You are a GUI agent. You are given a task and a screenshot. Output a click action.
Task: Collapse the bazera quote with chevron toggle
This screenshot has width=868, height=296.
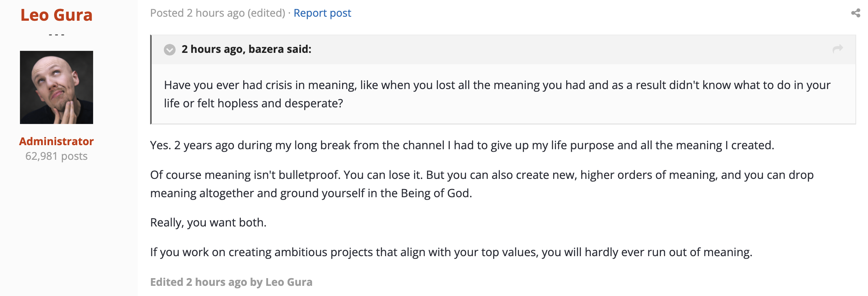pos(170,50)
